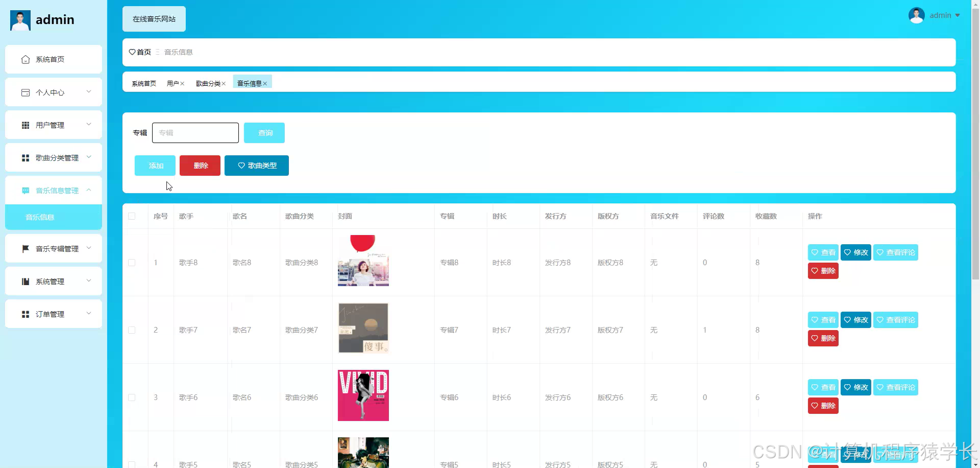Viewport: 980px width, 468px height.
Task: Expand the 用户管理 menu chevron
Action: [89, 125]
